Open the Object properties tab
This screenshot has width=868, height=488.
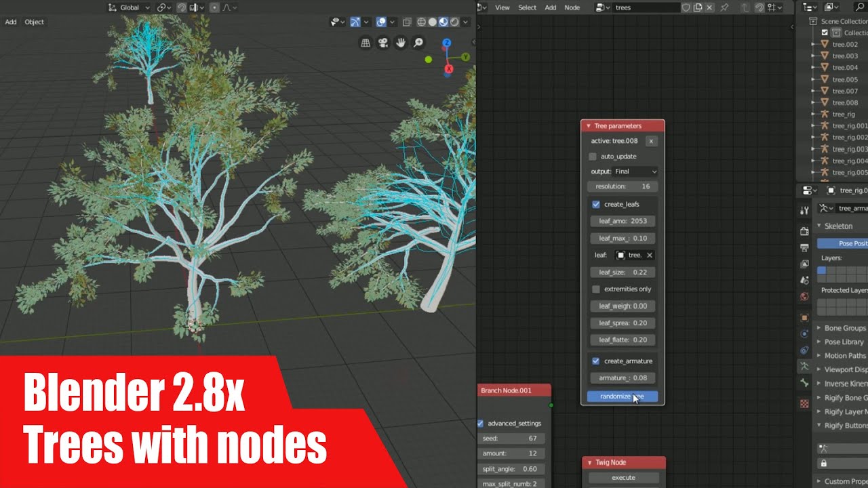pyautogui.click(x=804, y=317)
